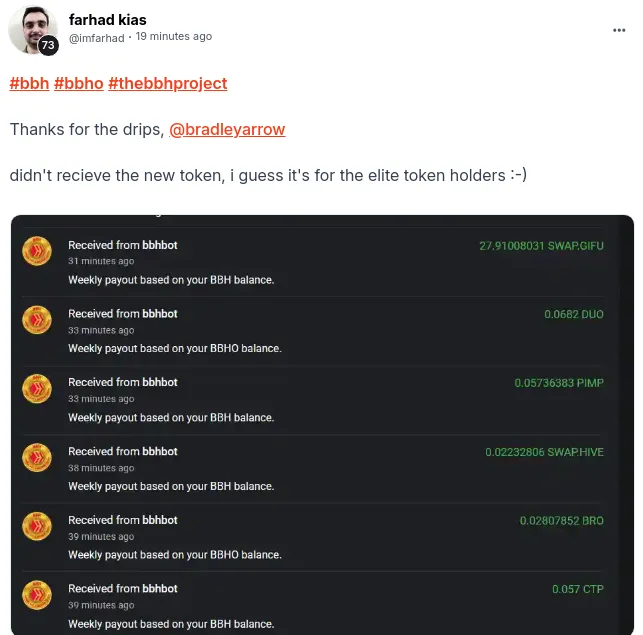Open the @imfarhad username handle

click(97, 38)
